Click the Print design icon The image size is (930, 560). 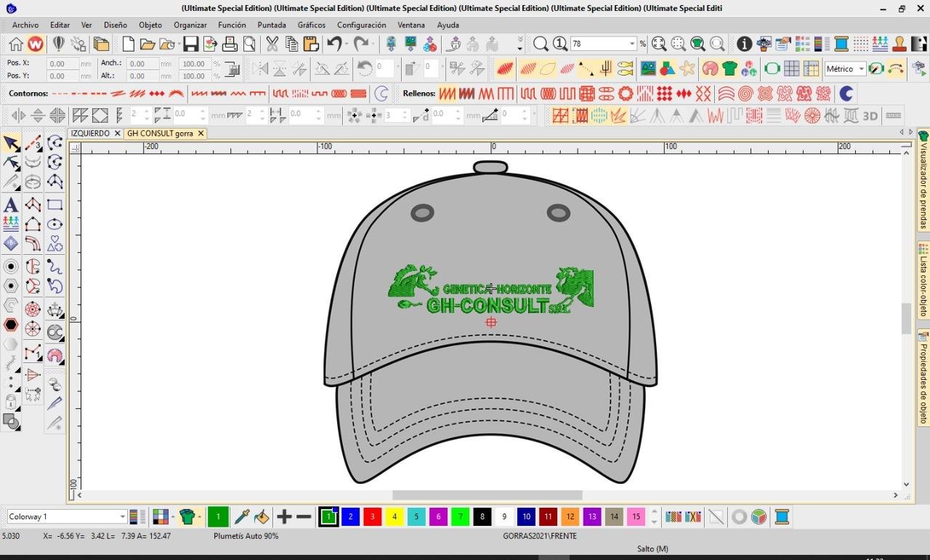[230, 44]
